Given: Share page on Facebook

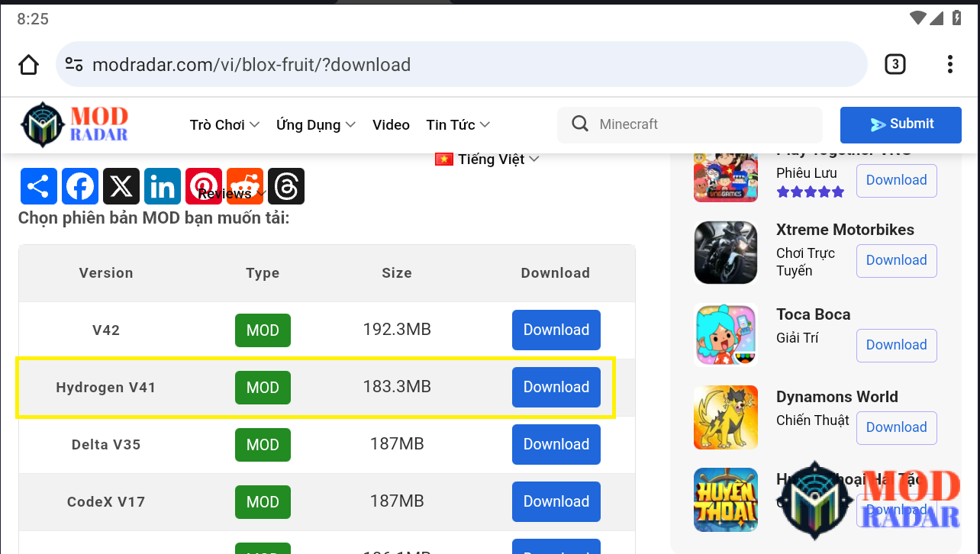Looking at the screenshot, I should coord(80,186).
